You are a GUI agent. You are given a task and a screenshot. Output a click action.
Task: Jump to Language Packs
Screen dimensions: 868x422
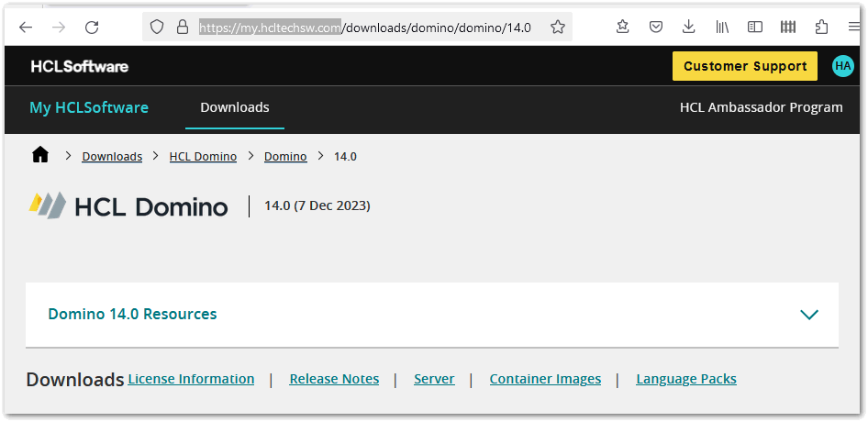coord(686,380)
